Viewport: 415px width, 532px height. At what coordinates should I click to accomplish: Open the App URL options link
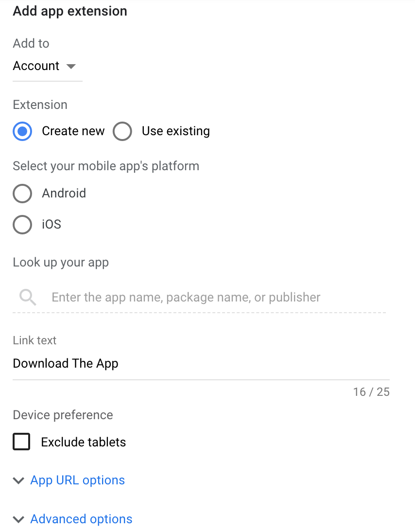(78, 480)
